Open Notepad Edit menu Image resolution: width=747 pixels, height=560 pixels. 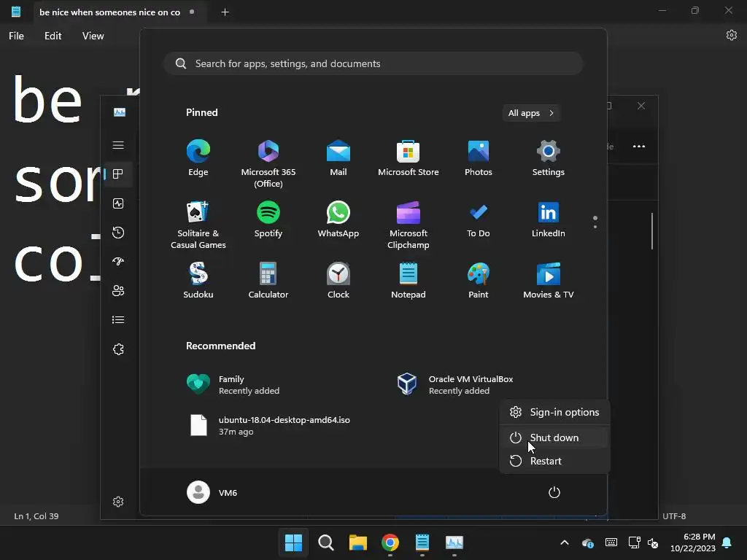pyautogui.click(x=53, y=36)
